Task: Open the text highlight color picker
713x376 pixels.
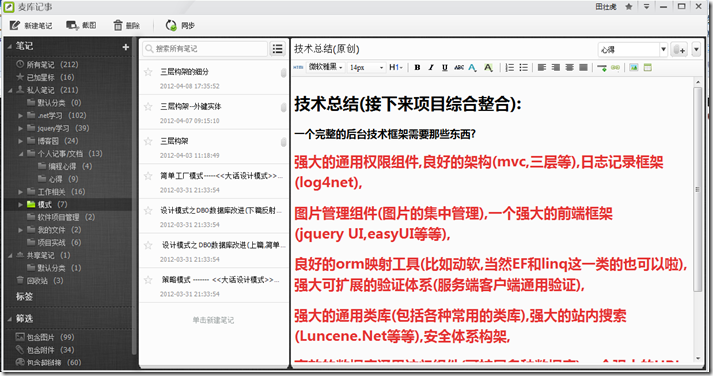Action: tap(488, 68)
